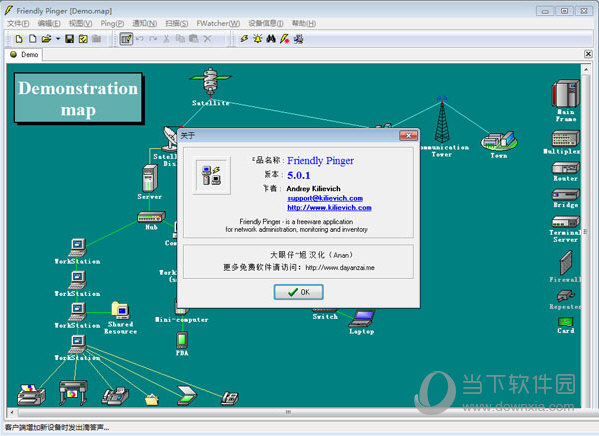Select the Town device icon

(499, 140)
